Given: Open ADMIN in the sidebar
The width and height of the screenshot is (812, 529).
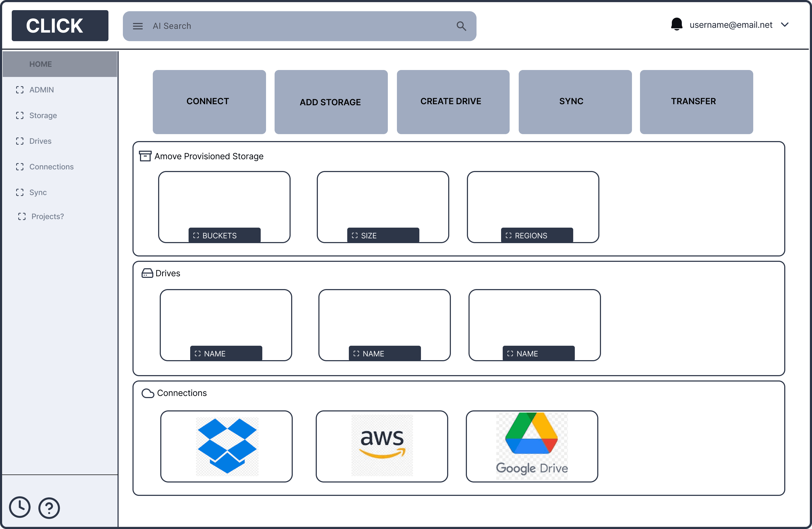Looking at the screenshot, I should pos(41,90).
